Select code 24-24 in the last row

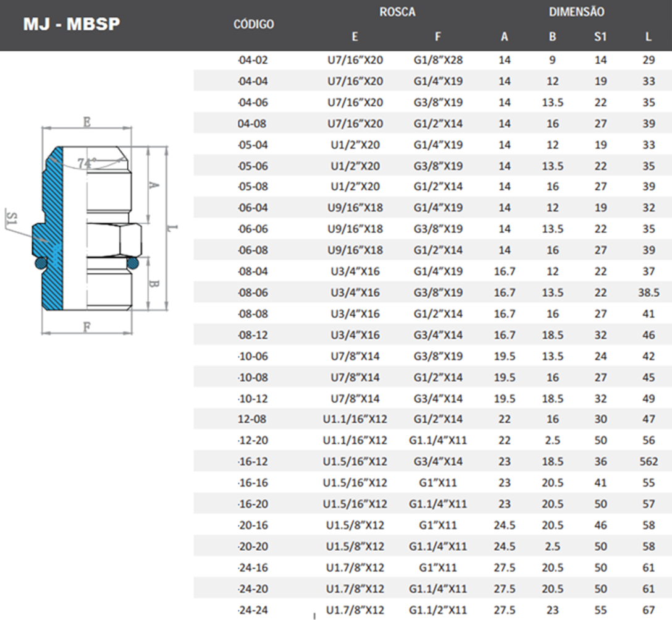coord(253,609)
